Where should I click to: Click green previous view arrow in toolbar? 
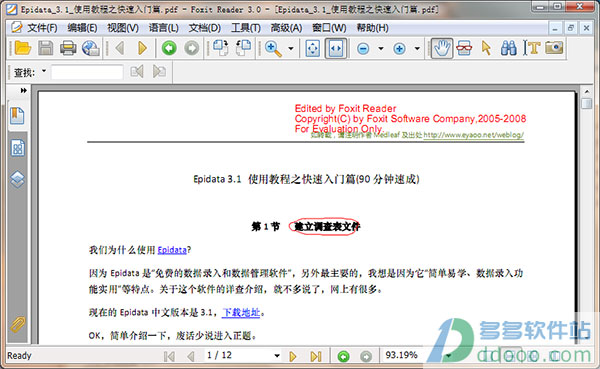click(169, 48)
